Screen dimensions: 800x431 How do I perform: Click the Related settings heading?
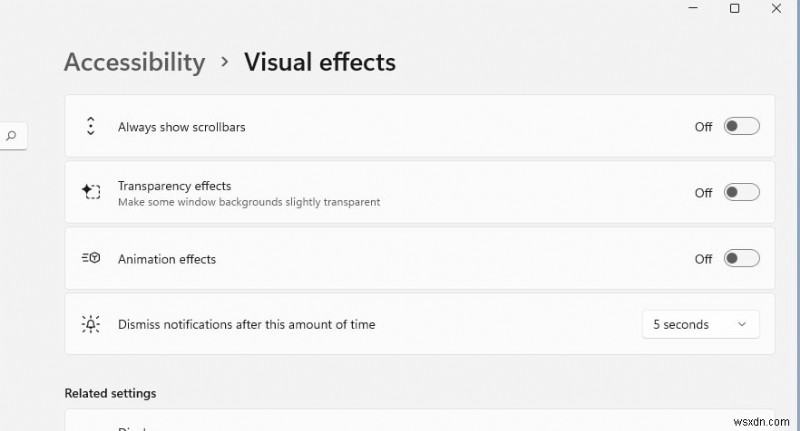(x=110, y=393)
